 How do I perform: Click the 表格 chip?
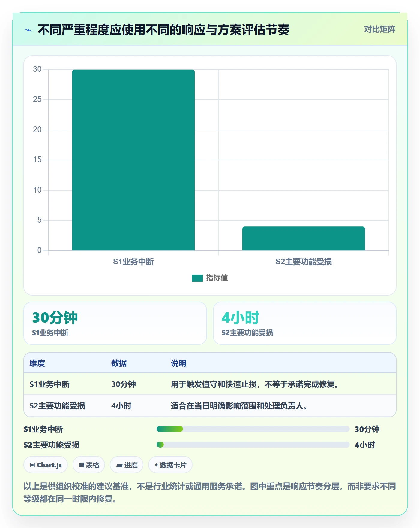tap(89, 465)
